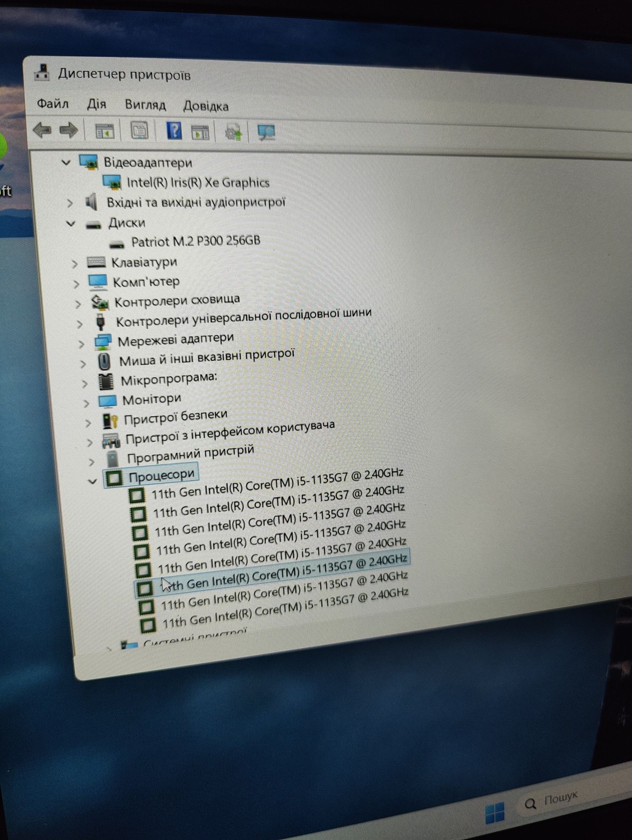Screen dimensions: 632x840
Task: Click the Forward arrow toolbar button
Action: tap(68, 130)
